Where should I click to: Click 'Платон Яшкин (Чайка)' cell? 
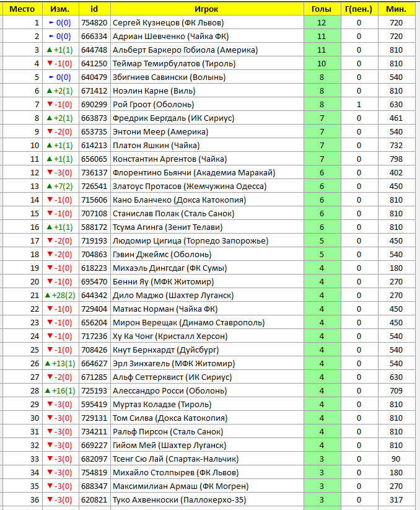(207, 146)
